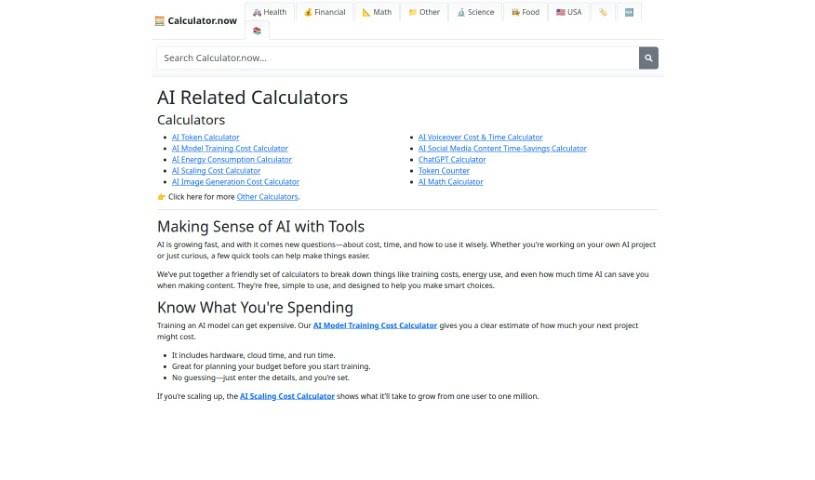Image resolution: width=815 pixels, height=480 pixels.
Task: Select the Math tab
Action: tap(377, 12)
